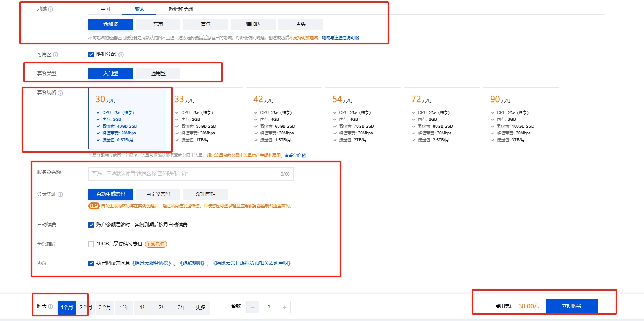Choose the 通用型 package type
The width and height of the screenshot is (644, 321).
pos(158,74)
